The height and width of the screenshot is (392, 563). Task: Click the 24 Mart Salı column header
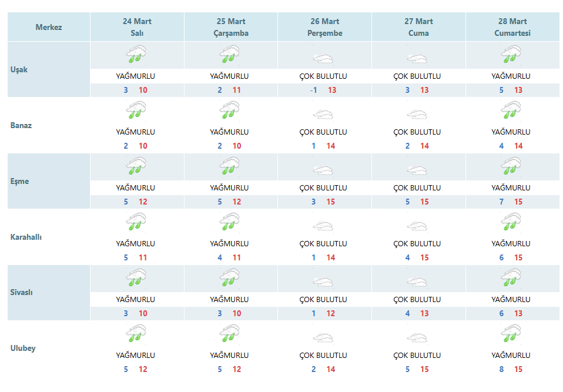pyautogui.click(x=137, y=27)
